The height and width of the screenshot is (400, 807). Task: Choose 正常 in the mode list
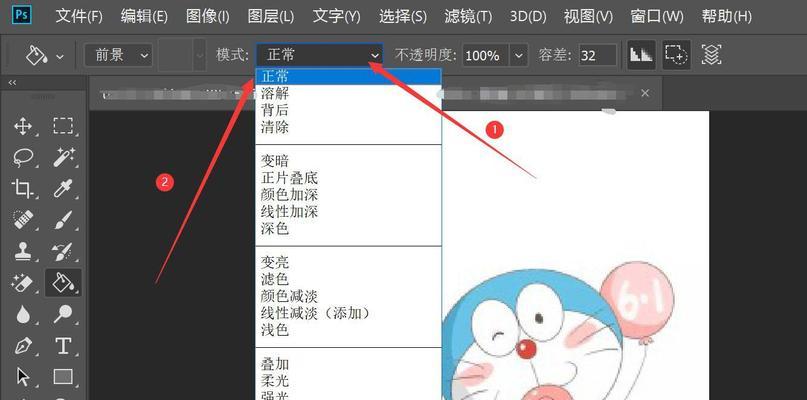(348, 77)
